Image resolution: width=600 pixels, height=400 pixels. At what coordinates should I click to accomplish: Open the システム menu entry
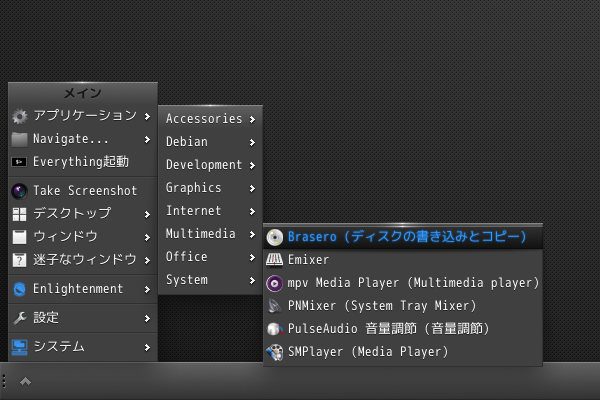83,347
